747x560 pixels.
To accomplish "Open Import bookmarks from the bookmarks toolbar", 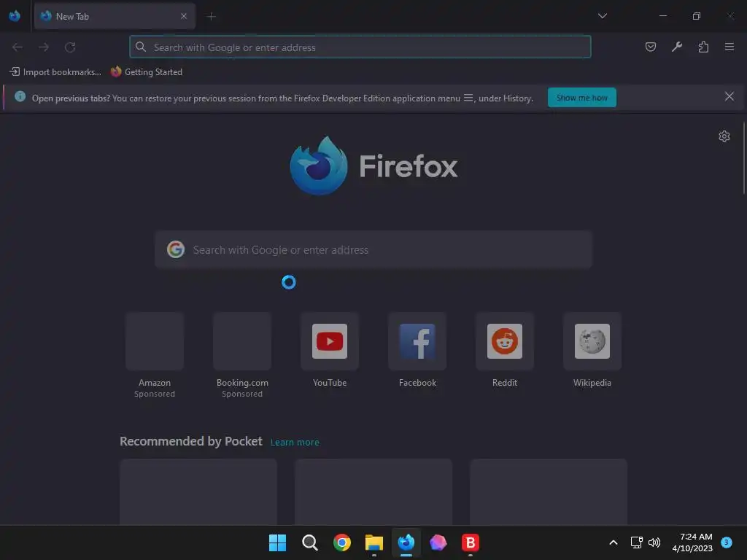I will pyautogui.click(x=55, y=72).
